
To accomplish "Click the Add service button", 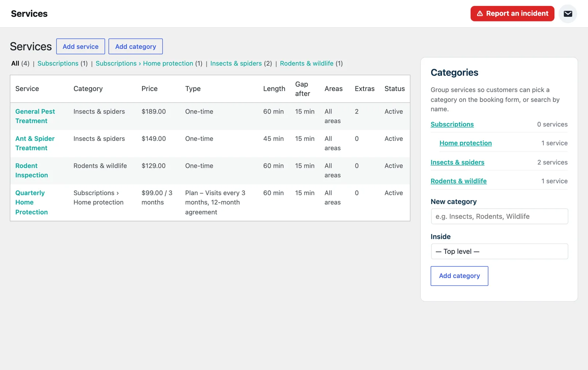I will click(80, 46).
